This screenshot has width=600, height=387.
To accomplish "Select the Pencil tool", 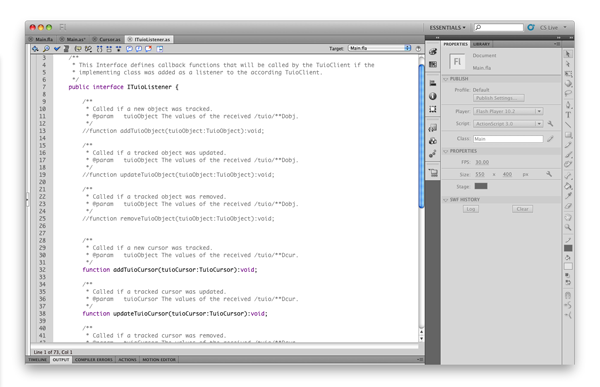I will coord(568,145).
